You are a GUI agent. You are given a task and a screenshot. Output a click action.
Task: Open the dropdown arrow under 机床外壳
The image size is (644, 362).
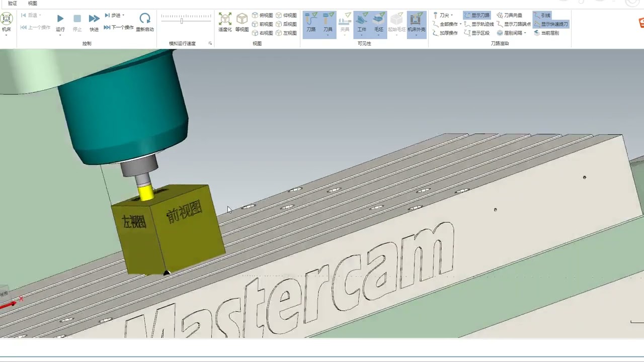pos(417,35)
